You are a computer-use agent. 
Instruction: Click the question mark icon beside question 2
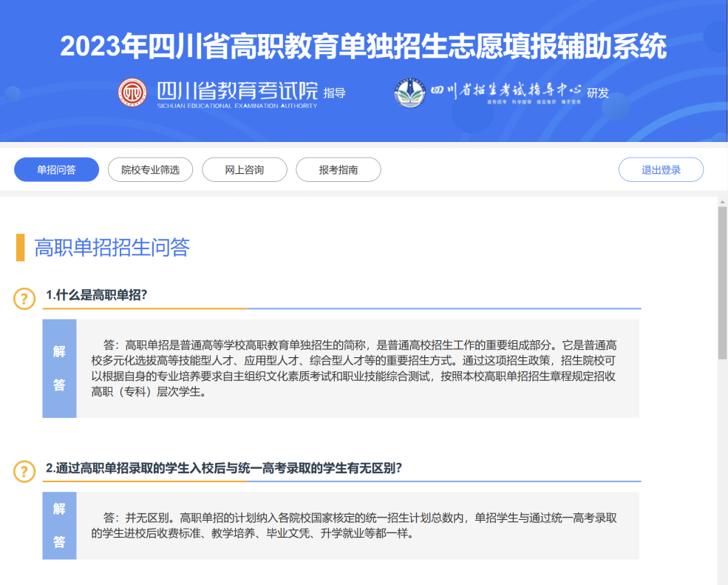pos(24,471)
